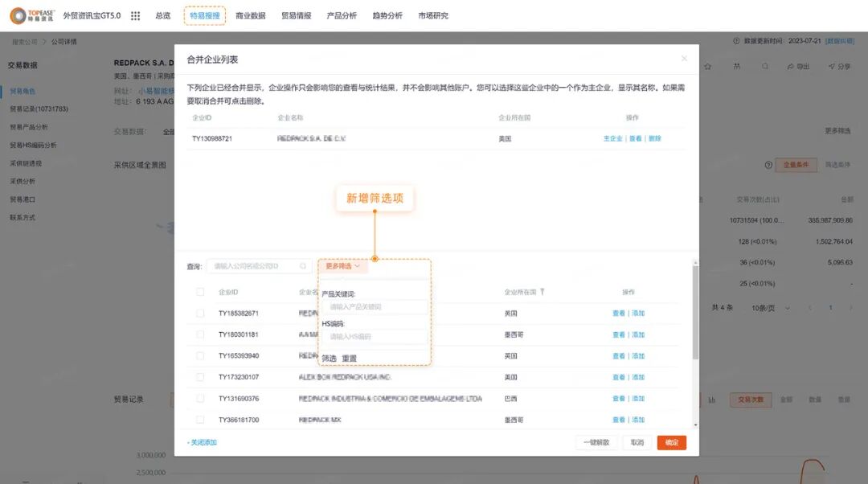Click the next page arrow

(851, 308)
